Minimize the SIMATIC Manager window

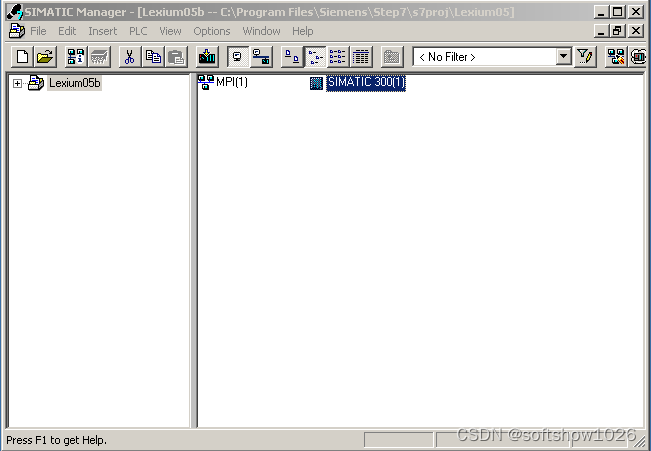pos(601,12)
